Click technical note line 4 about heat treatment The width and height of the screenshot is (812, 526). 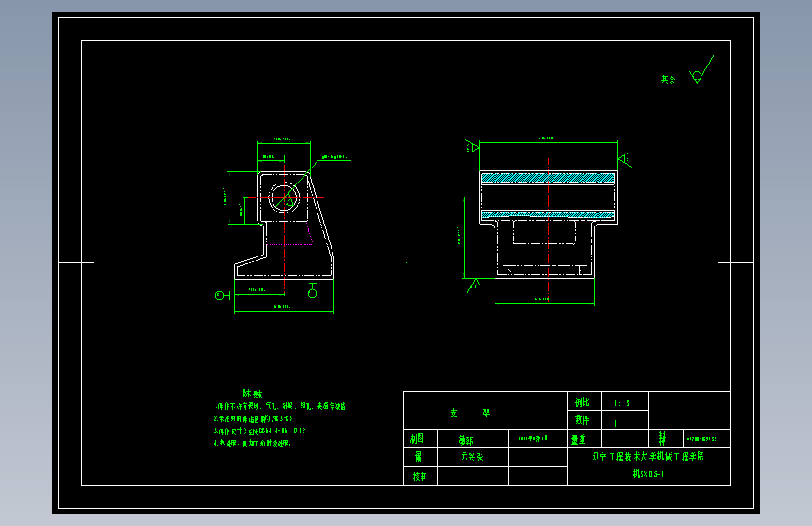252,443
